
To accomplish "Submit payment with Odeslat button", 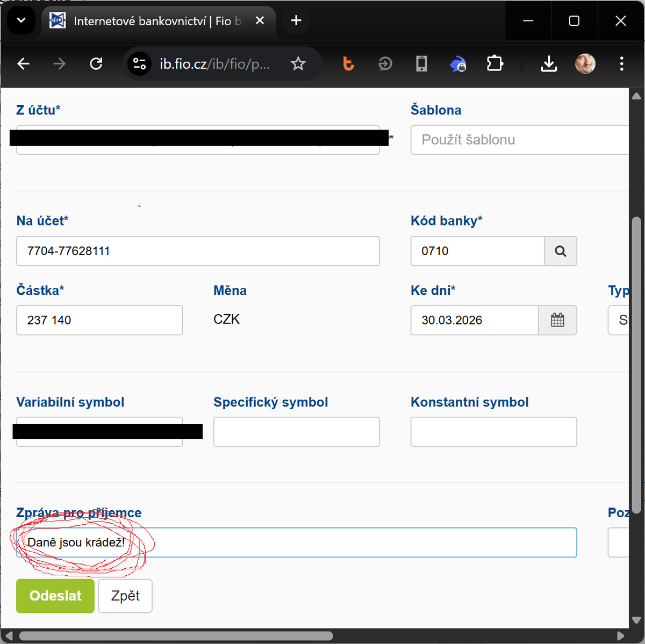I will (x=55, y=596).
